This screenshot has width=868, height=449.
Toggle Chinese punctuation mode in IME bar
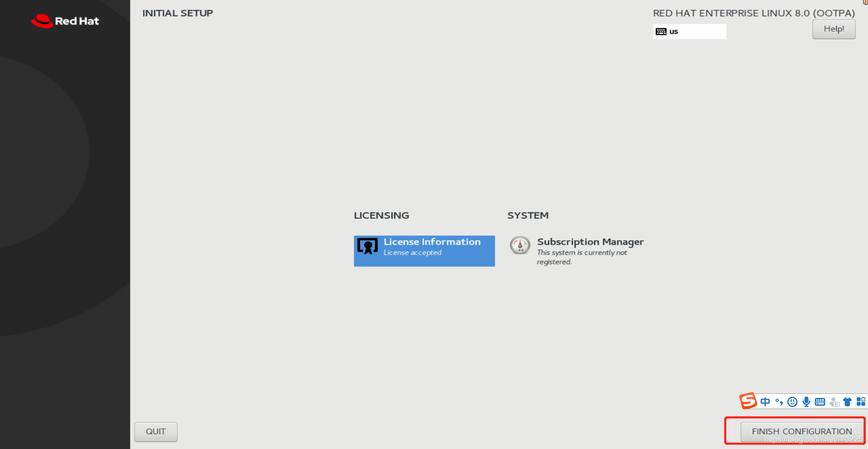coord(779,402)
